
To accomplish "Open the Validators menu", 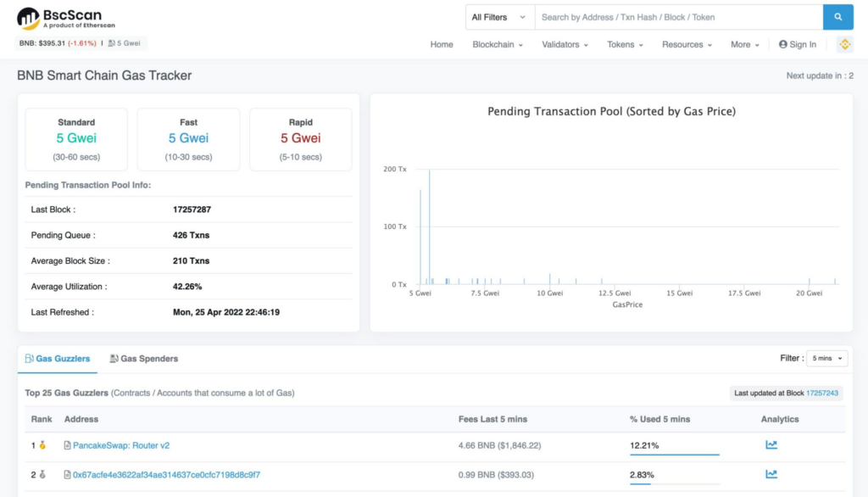I will click(x=565, y=45).
